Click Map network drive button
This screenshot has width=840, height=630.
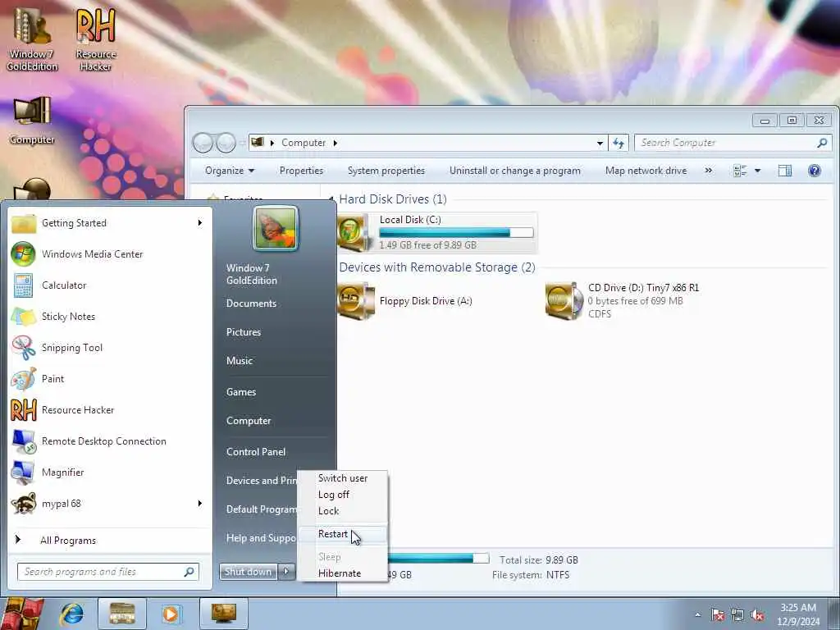click(646, 171)
